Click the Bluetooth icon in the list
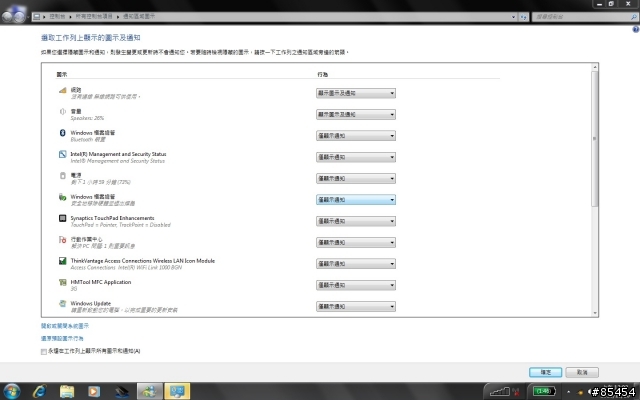Viewport: 640px width, 400px height. [62, 133]
